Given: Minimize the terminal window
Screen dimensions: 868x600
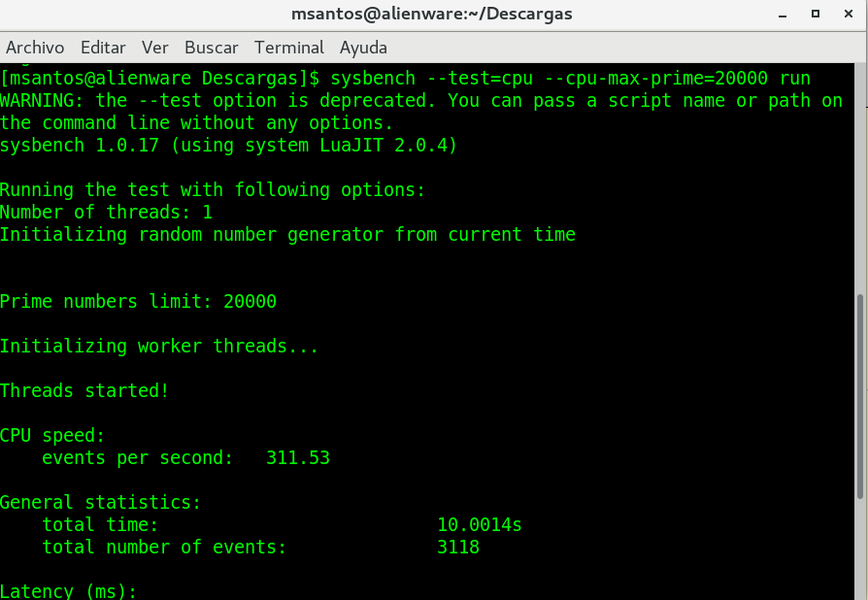Looking at the screenshot, I should [783, 15].
